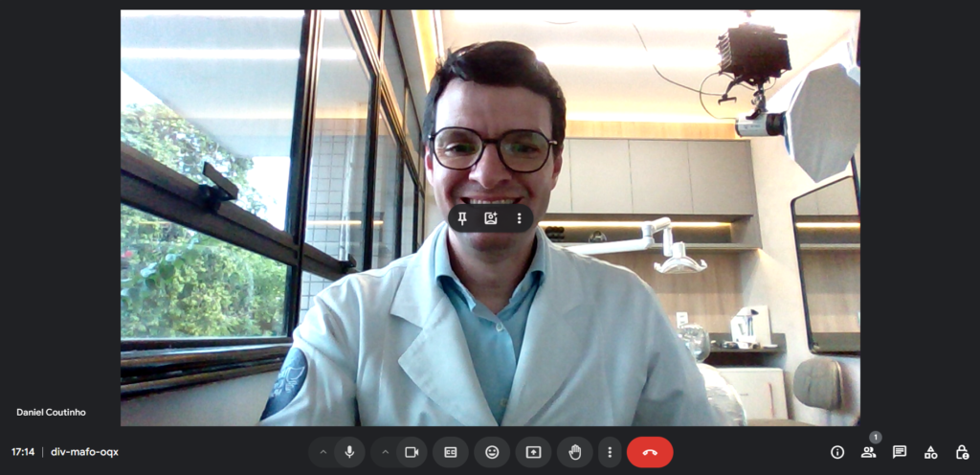
Task: Open more options menu in bottom bar
Action: tap(610, 452)
